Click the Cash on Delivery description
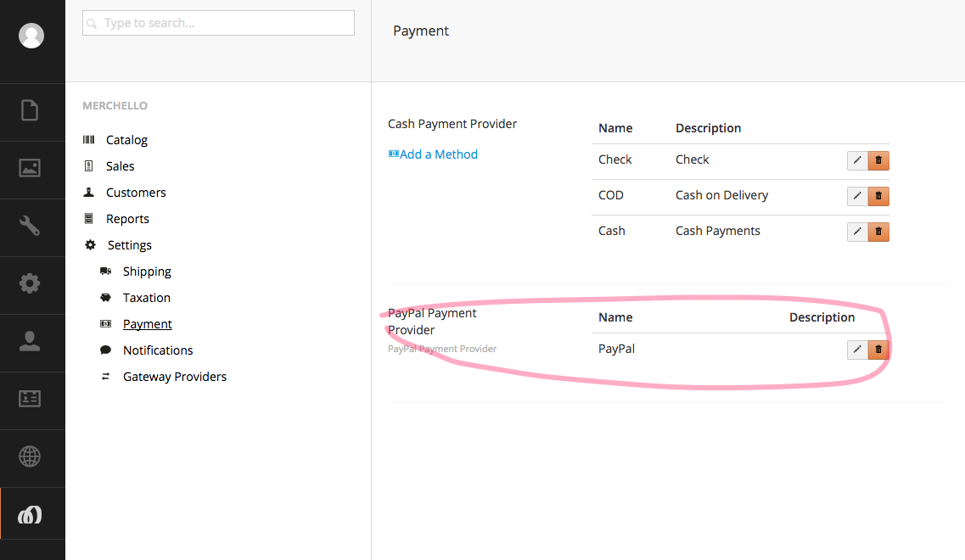 coord(722,195)
